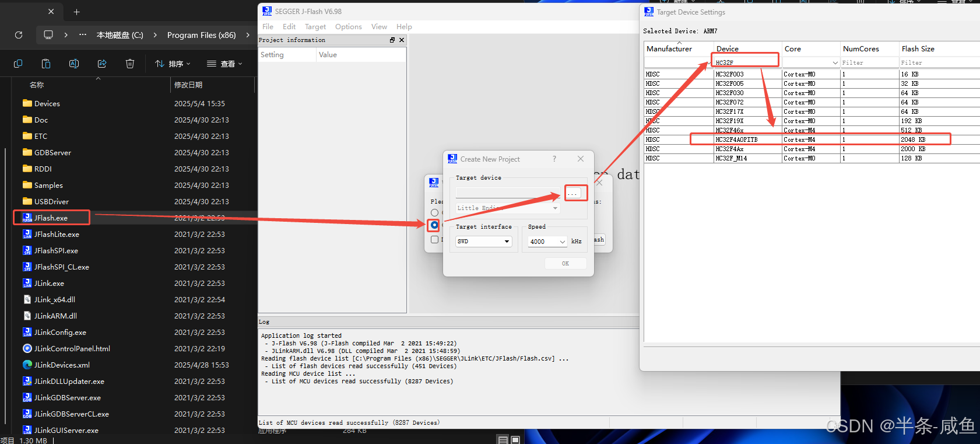
Task: Click the '...' browse target device button
Action: pos(574,193)
